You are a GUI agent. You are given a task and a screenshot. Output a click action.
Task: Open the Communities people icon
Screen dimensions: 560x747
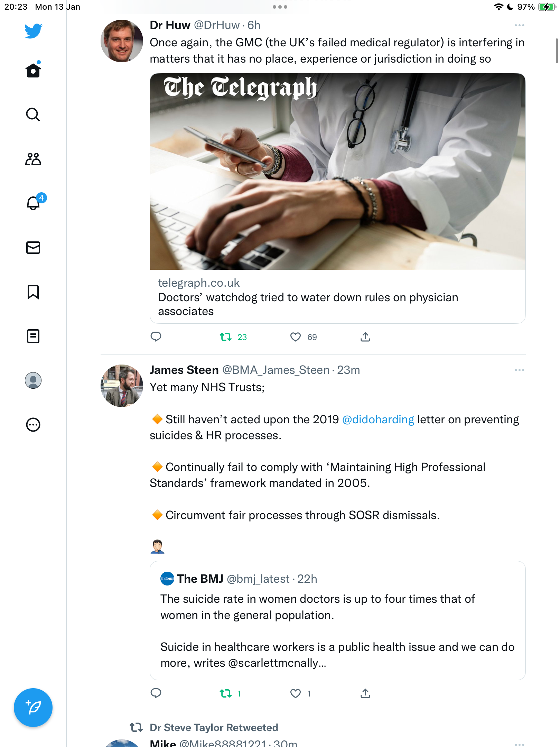33,159
